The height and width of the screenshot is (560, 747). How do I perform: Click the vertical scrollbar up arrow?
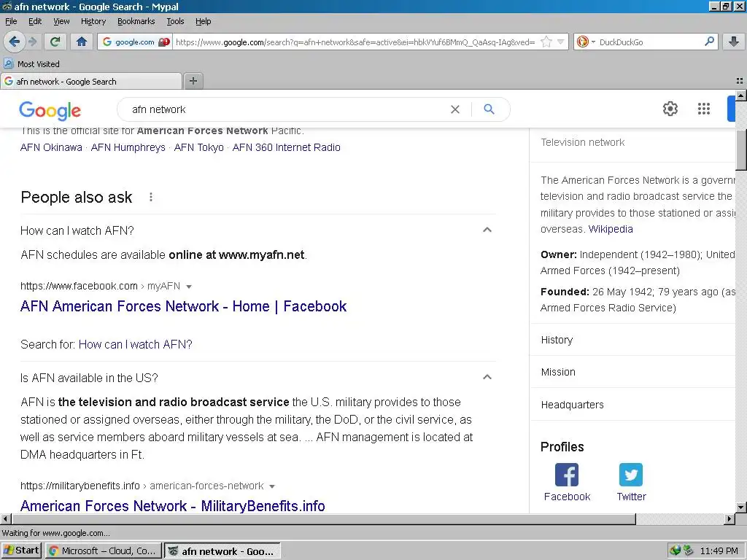click(x=741, y=96)
